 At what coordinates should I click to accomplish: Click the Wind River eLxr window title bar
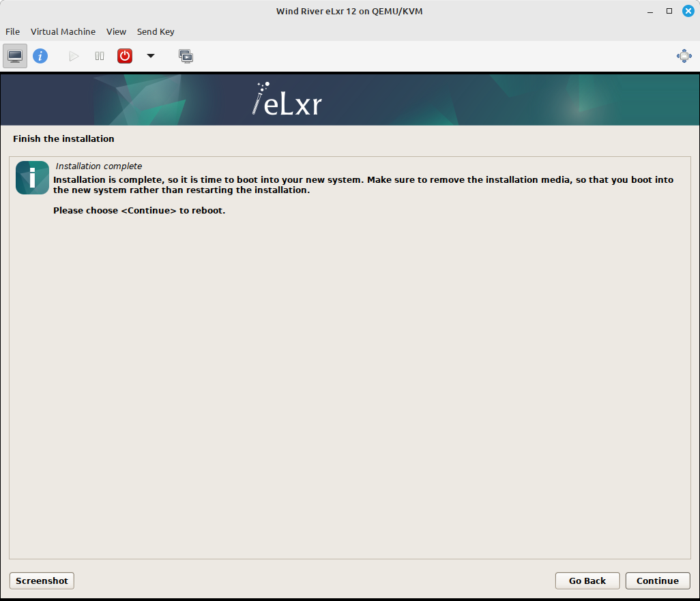[x=349, y=11]
